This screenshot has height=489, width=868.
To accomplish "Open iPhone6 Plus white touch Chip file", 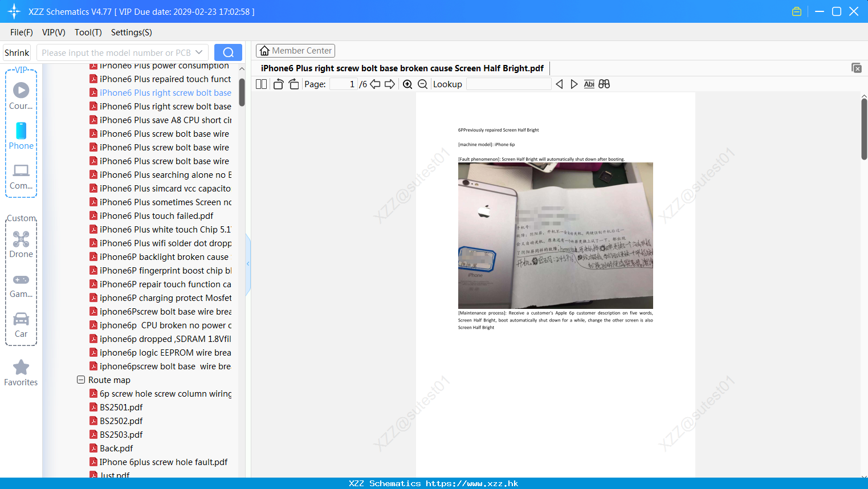I will coord(161,230).
